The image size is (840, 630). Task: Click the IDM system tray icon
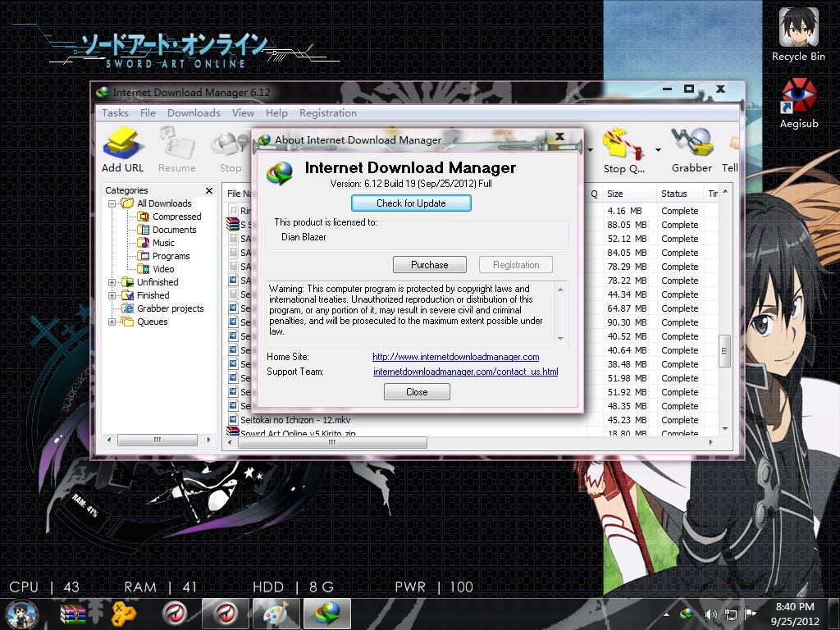click(687, 614)
